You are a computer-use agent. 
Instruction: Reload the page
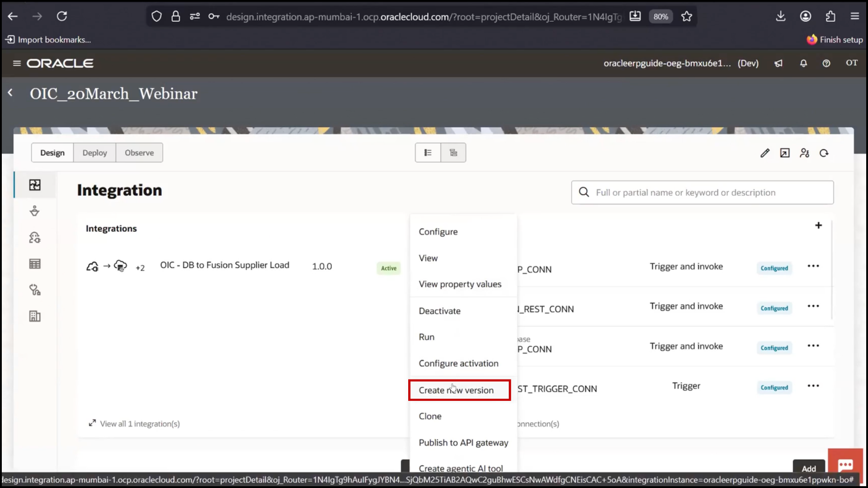pos(62,16)
